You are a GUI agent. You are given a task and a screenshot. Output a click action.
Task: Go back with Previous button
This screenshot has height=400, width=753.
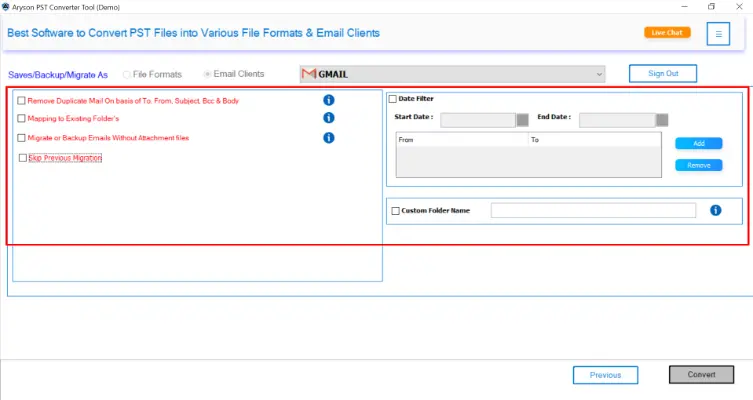point(606,375)
